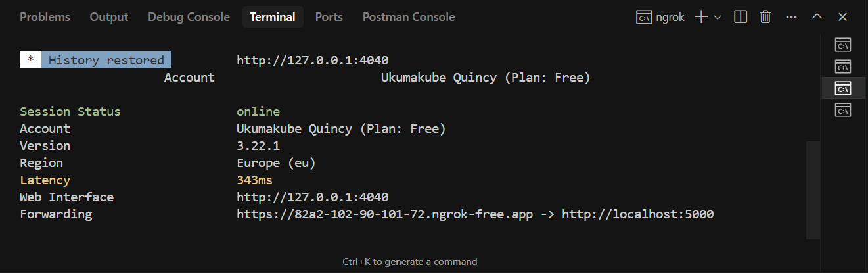
Task: Open the Ports tab
Action: 329,17
